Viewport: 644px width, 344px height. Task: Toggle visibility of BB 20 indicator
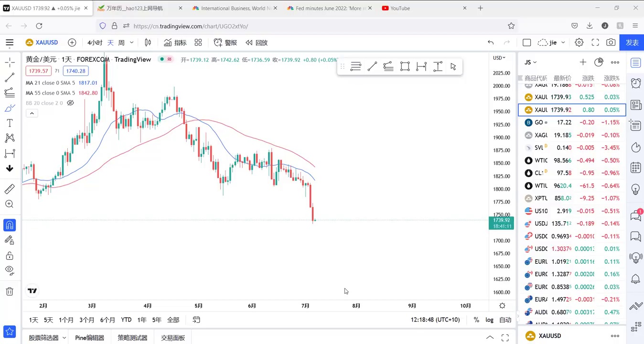click(70, 103)
